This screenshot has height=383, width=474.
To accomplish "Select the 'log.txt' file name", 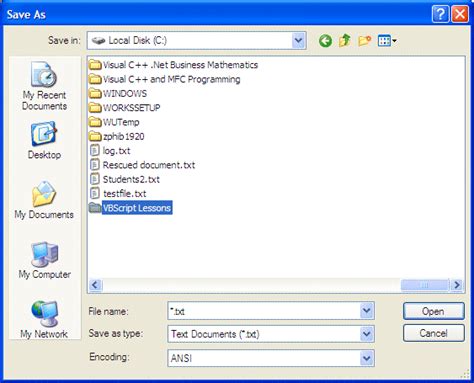I will [116, 151].
